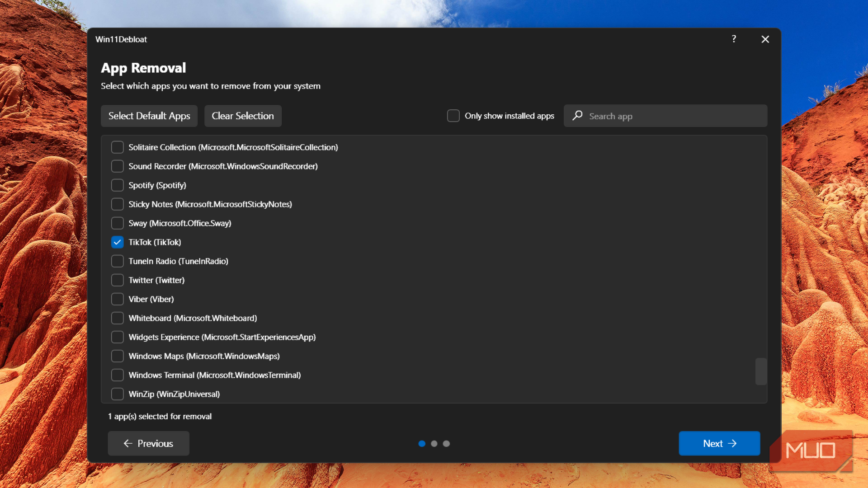Go back with the Previous button
This screenshot has width=868, height=488.
click(148, 443)
